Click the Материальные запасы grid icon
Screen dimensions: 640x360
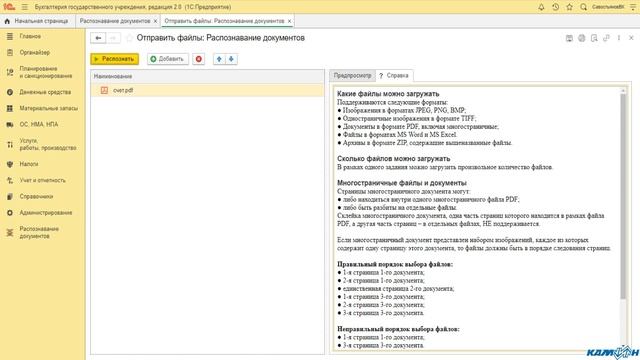pos(10,109)
